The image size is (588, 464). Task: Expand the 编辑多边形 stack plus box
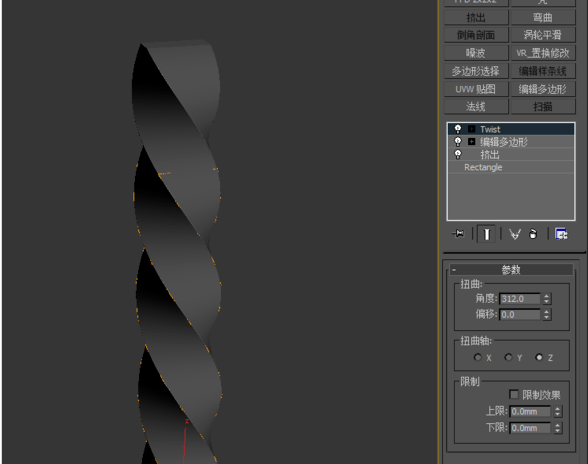pos(471,141)
